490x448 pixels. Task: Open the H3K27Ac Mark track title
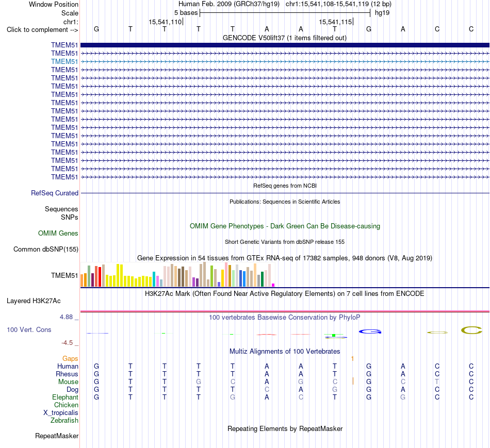coord(285,294)
